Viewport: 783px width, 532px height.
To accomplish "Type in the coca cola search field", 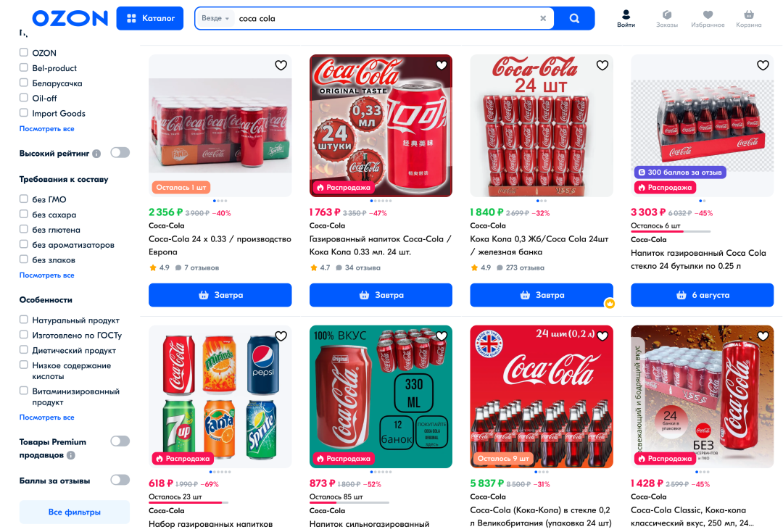I will (x=384, y=19).
